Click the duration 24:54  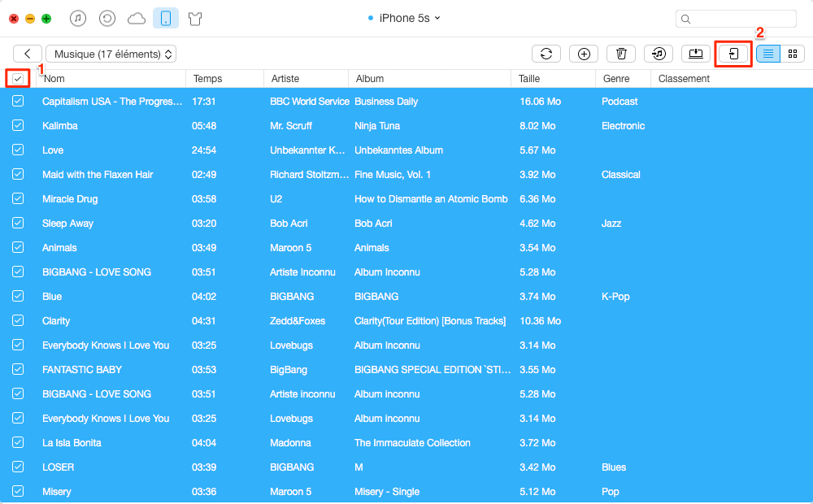[x=204, y=150]
